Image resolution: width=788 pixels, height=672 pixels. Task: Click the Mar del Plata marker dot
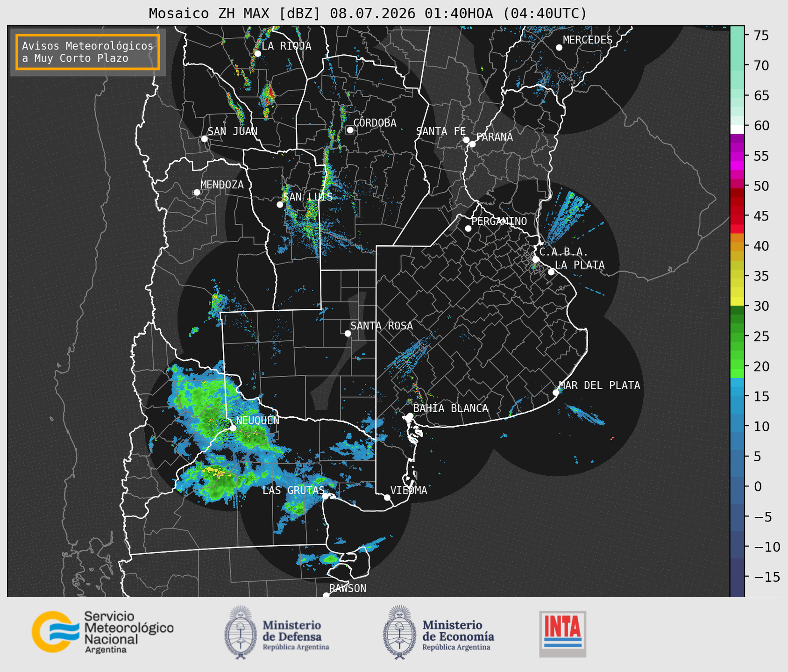coord(556,392)
